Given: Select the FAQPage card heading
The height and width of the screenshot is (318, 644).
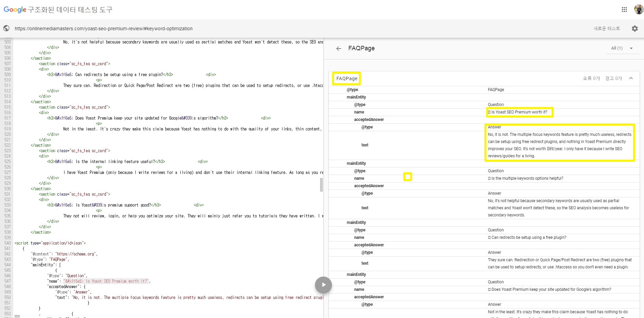Looking at the screenshot, I should (347, 78).
